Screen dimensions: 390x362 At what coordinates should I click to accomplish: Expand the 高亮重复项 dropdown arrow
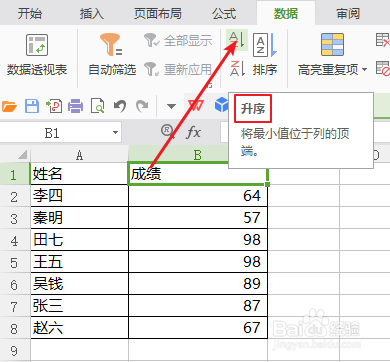pos(364,70)
